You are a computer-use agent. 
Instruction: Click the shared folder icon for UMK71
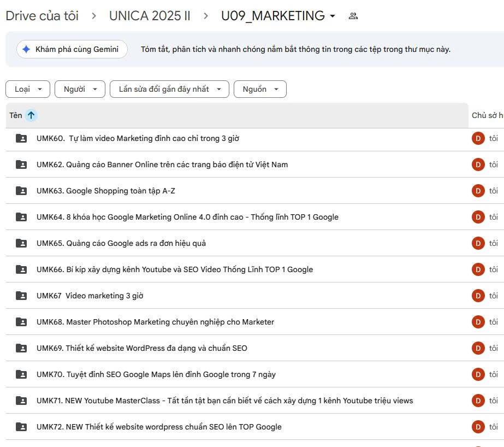(21, 401)
